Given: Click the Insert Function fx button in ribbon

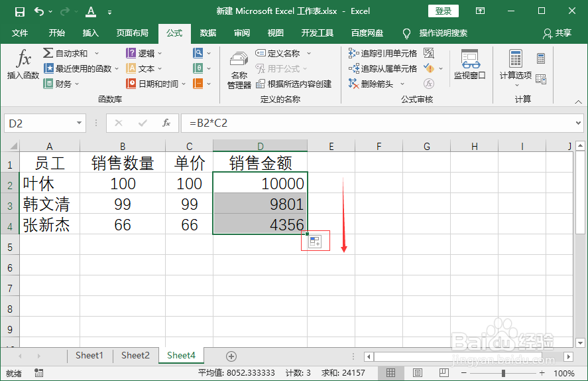Looking at the screenshot, I should point(23,64).
